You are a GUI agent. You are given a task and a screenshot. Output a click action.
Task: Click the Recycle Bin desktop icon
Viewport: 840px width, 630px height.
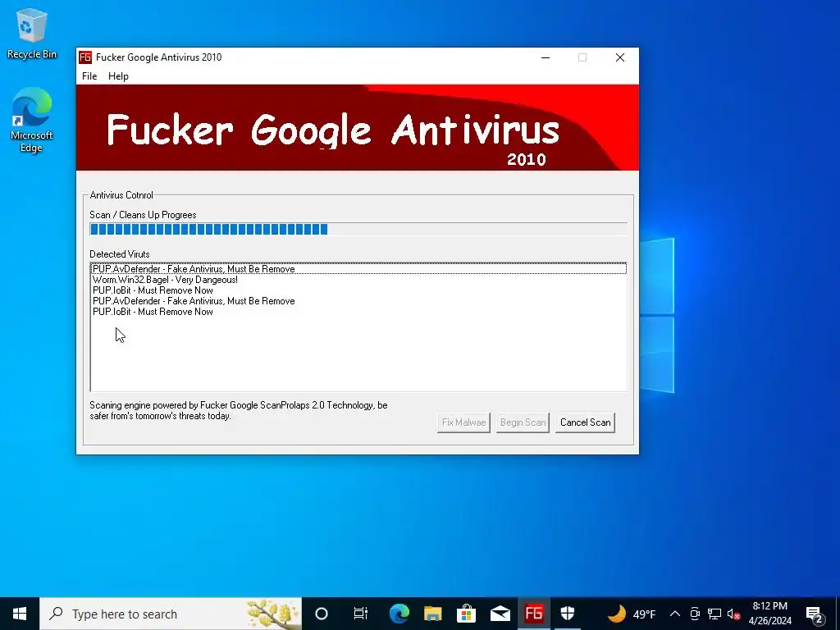32,34
